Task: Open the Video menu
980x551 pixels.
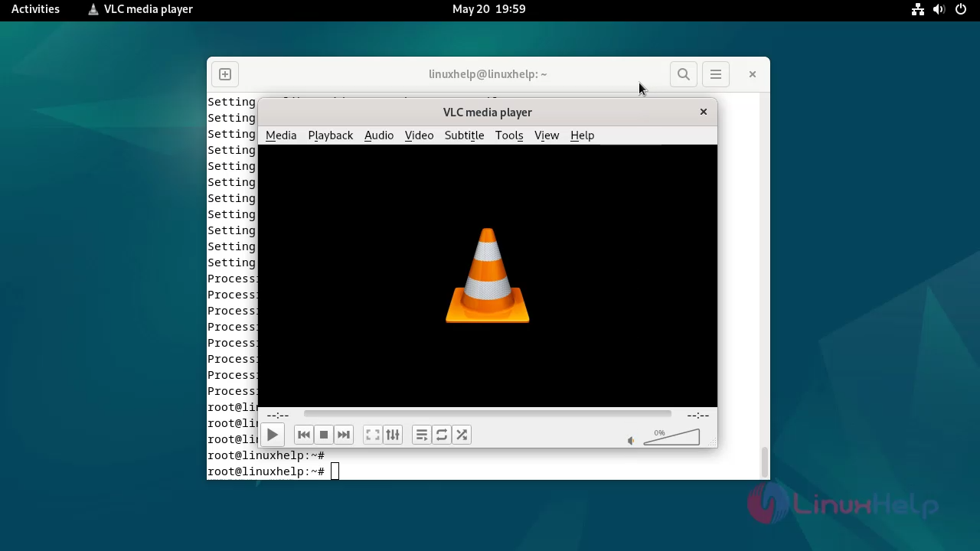Action: click(419, 135)
